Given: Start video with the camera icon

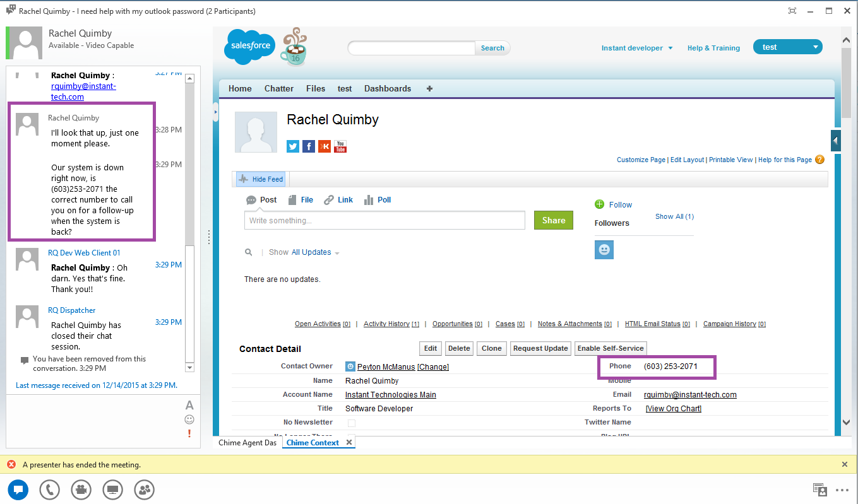Looking at the screenshot, I should [81, 489].
